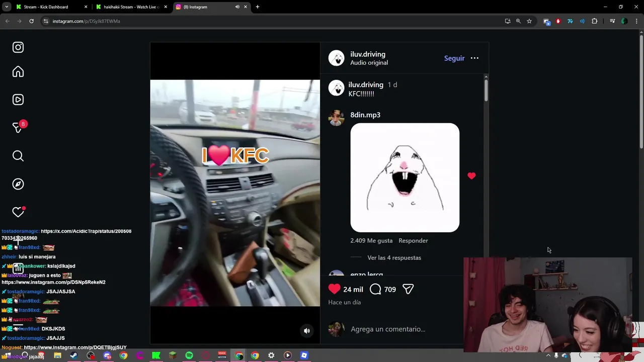Like the post with the red heart

click(334, 289)
